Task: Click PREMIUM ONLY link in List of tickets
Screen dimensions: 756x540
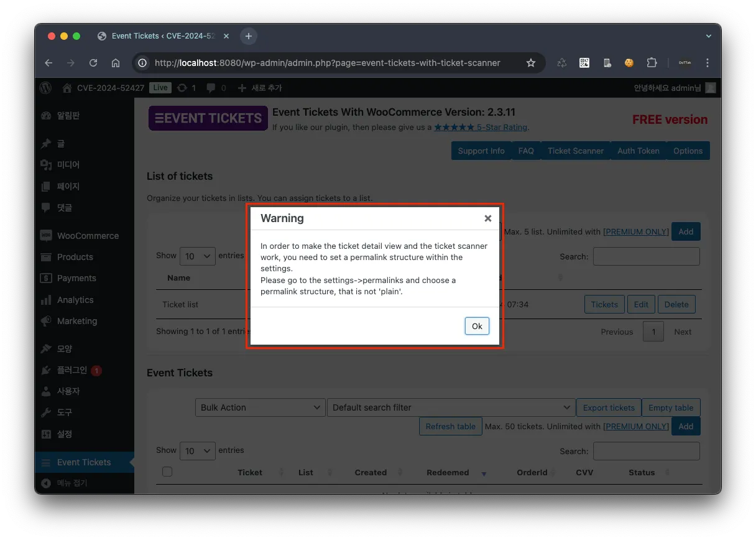Action: click(x=636, y=232)
